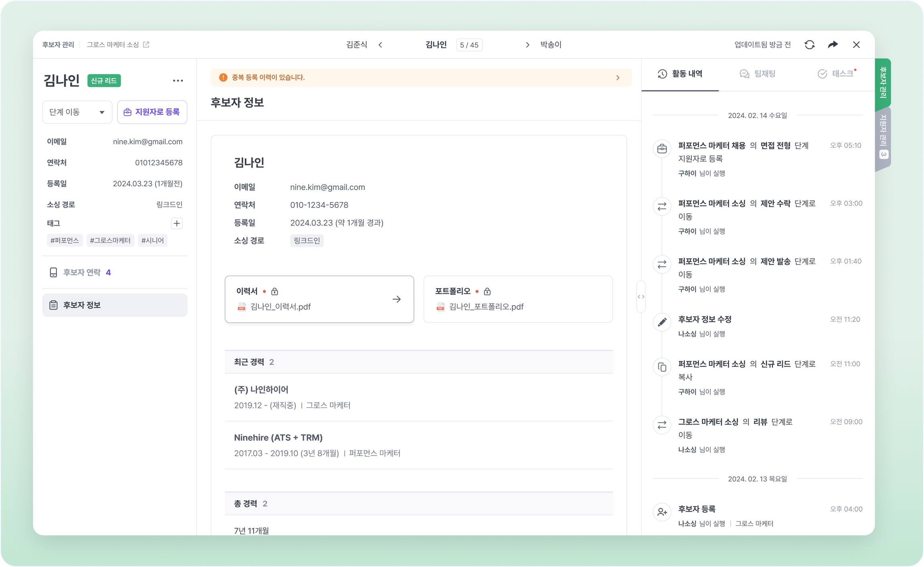Click the panel resize handle icon
Viewport: 924px width, 567px height.
[641, 297]
